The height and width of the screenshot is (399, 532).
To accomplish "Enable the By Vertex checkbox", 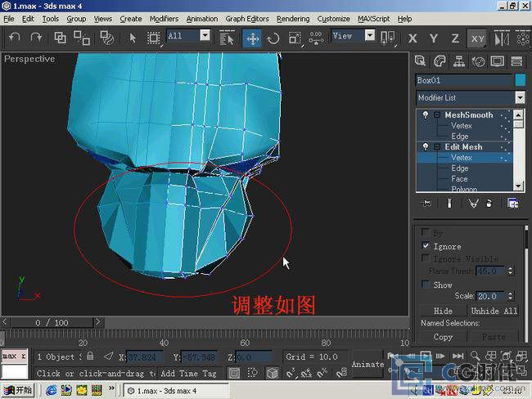I will (x=425, y=232).
